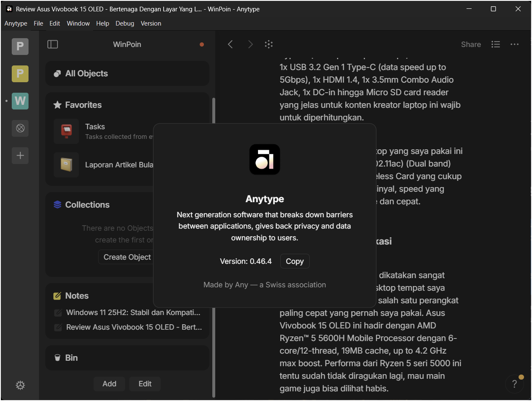Open the Window menu

coord(78,23)
